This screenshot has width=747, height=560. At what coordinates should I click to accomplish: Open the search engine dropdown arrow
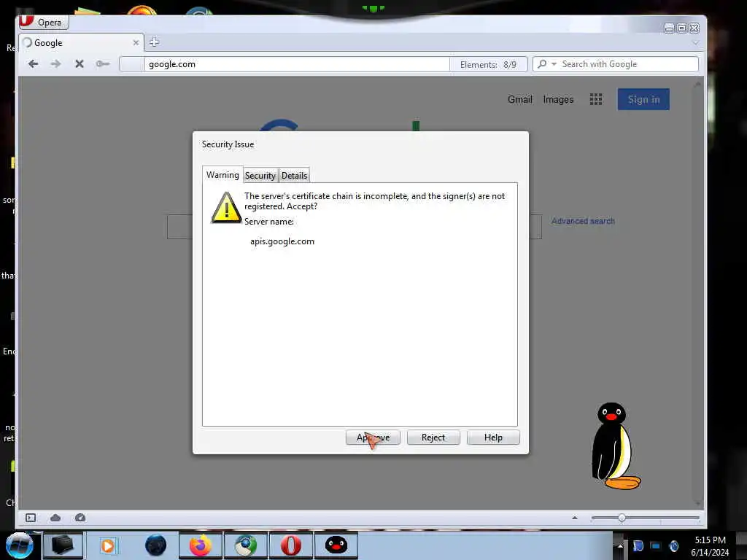pos(554,64)
